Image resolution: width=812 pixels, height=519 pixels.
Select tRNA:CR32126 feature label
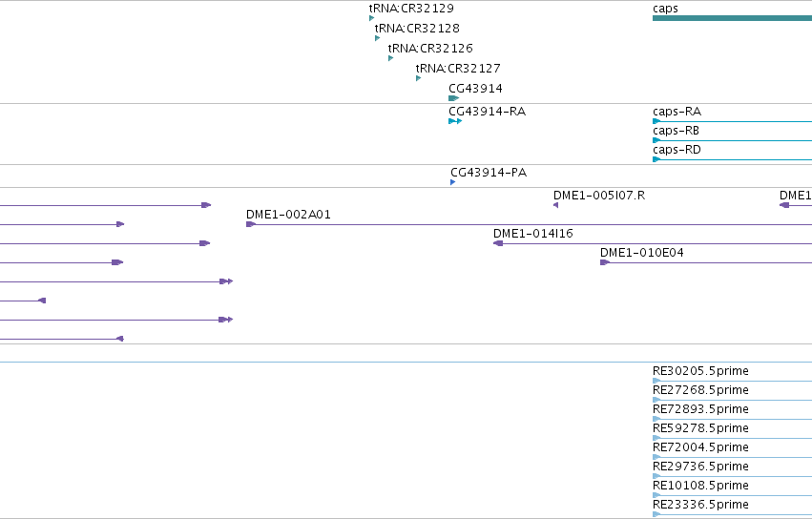point(430,48)
